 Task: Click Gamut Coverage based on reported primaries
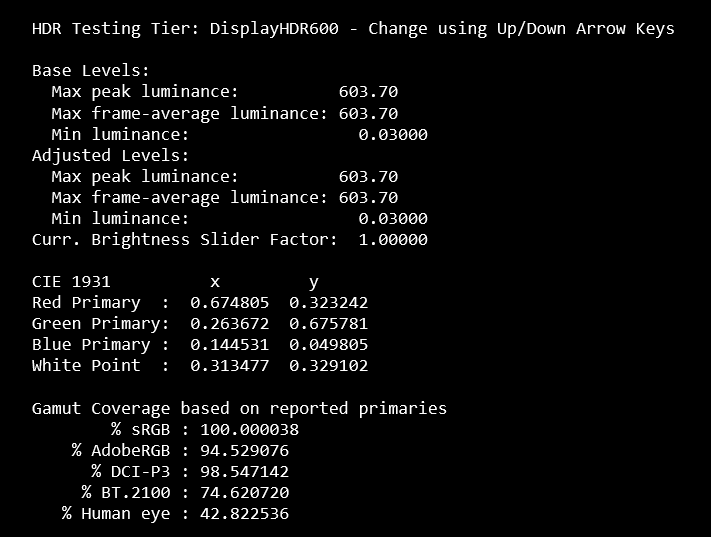point(239,409)
